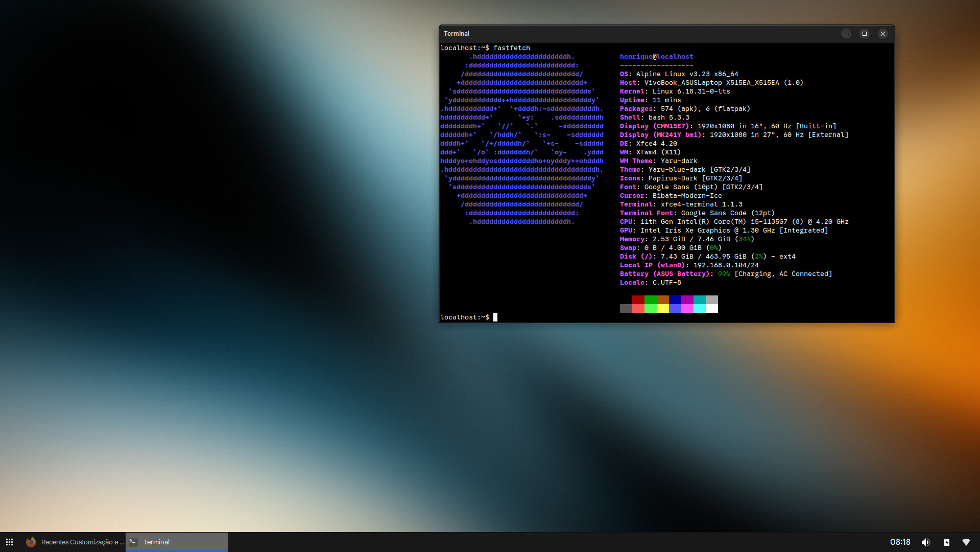Screen dimensions: 980x552
Task: Select the Terminal taskbar button
Action: 177,542
